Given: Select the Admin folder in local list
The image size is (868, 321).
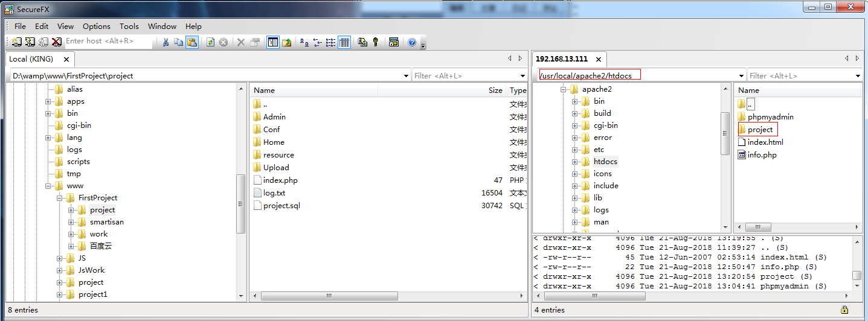Looking at the screenshot, I should [269, 116].
